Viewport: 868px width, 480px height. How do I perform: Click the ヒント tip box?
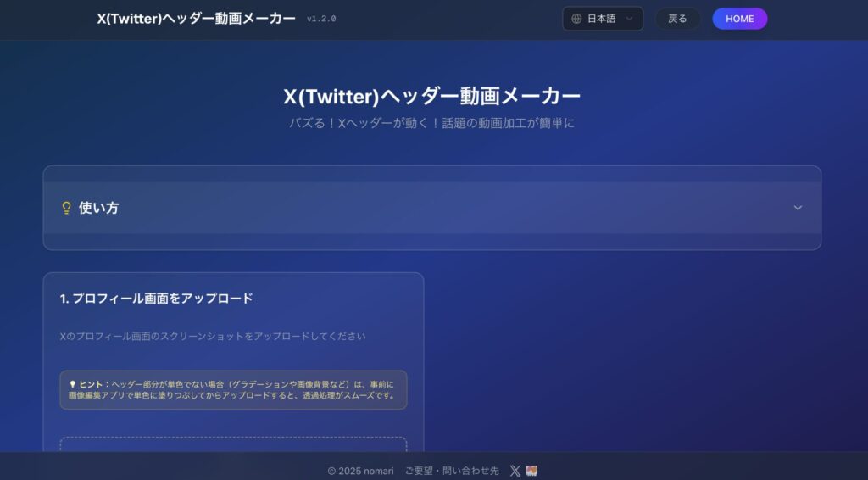click(233, 390)
